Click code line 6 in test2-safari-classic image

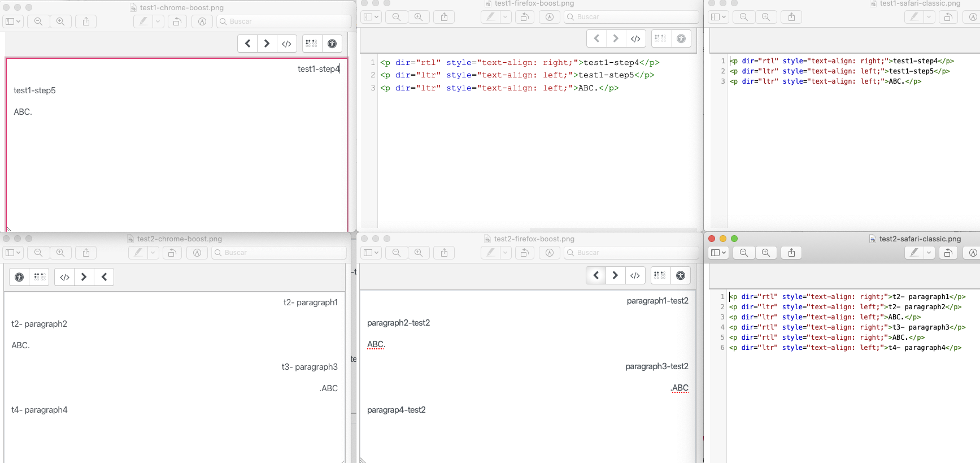point(845,348)
